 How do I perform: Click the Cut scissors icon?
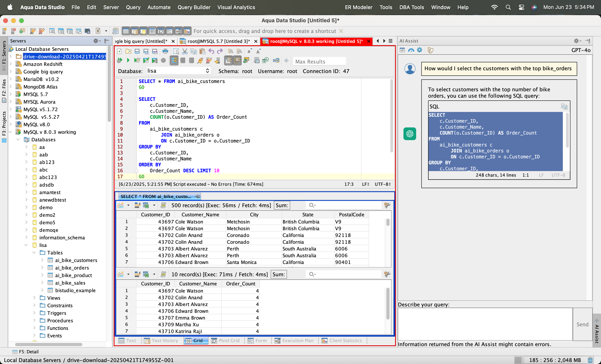click(185, 51)
